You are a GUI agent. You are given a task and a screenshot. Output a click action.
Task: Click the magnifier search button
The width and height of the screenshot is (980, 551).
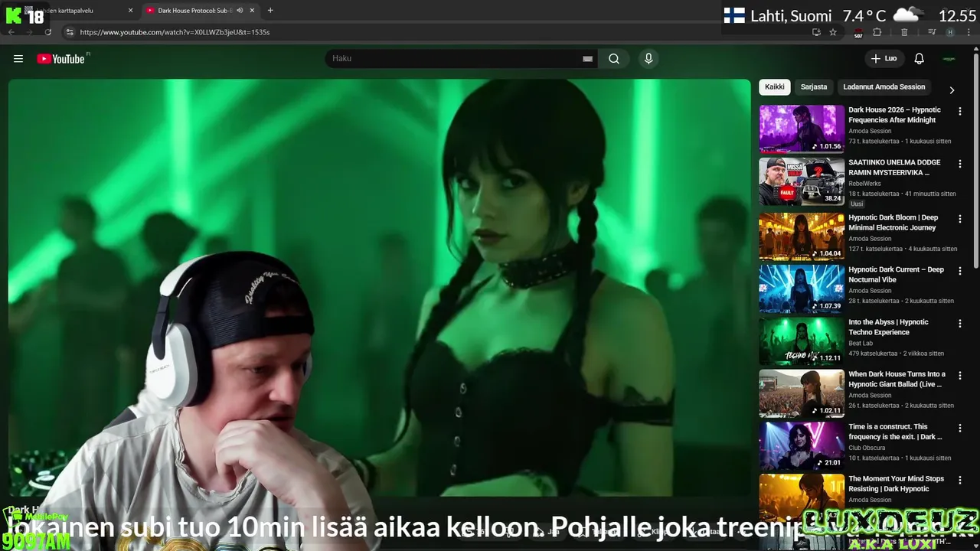coord(614,59)
